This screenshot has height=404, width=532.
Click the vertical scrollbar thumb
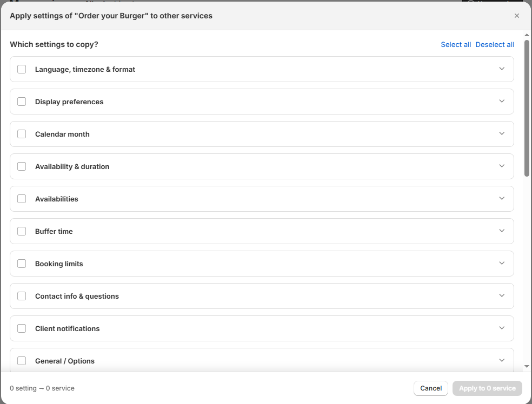[527, 108]
